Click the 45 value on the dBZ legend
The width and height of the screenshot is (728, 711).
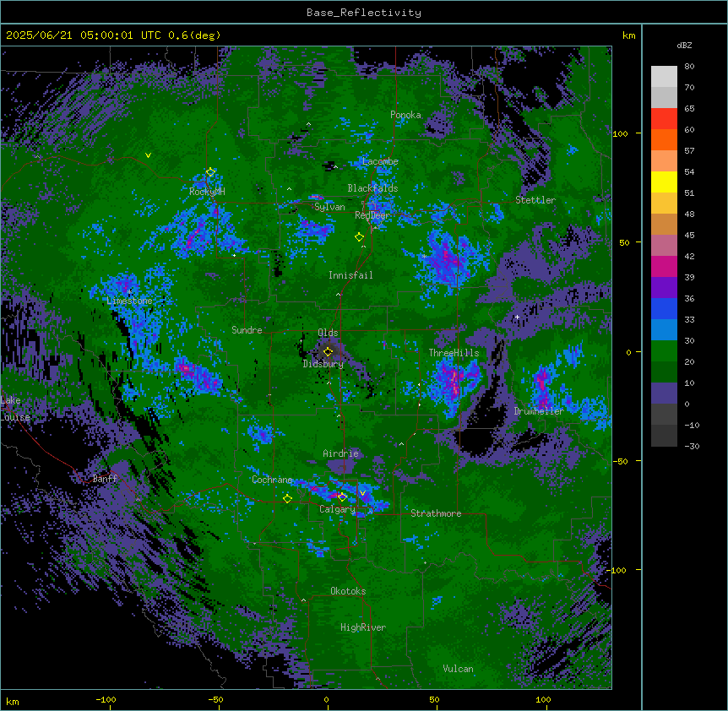tap(689, 236)
